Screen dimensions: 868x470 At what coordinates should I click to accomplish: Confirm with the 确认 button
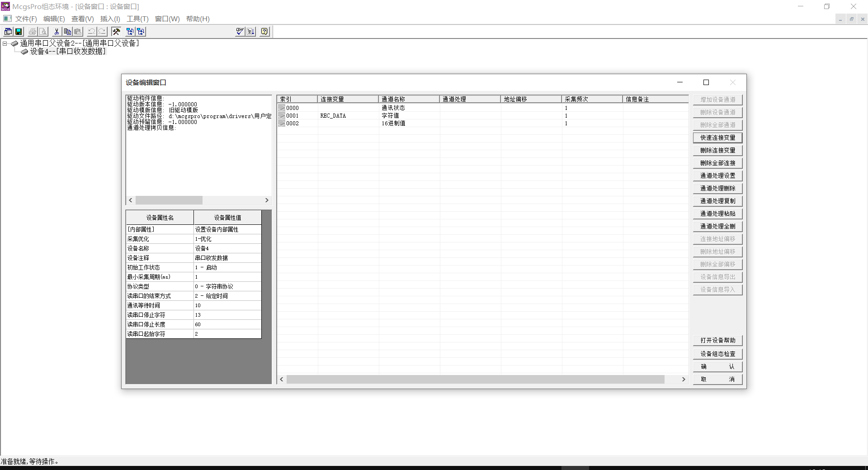(x=717, y=366)
